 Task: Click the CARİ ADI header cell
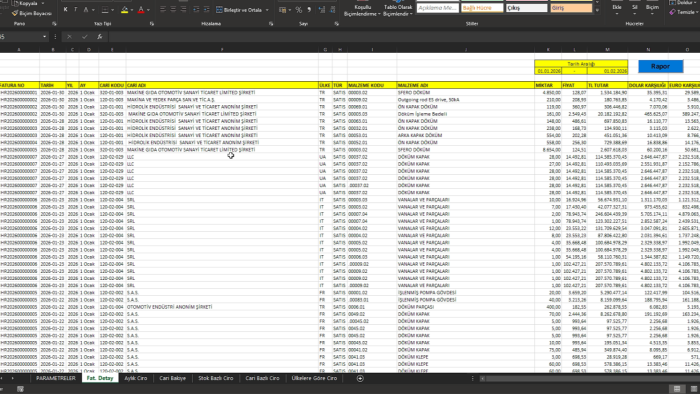pos(222,85)
